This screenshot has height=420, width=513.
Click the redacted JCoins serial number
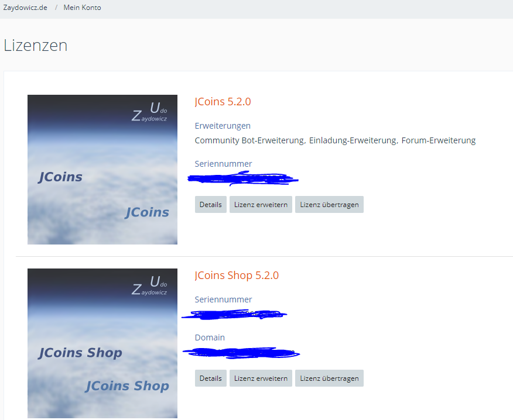(x=243, y=178)
